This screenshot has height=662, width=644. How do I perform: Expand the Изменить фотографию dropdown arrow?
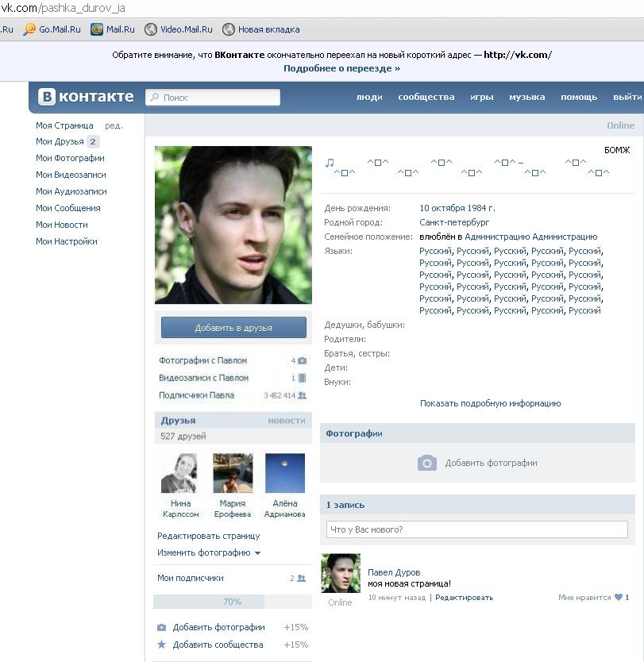[x=257, y=553]
